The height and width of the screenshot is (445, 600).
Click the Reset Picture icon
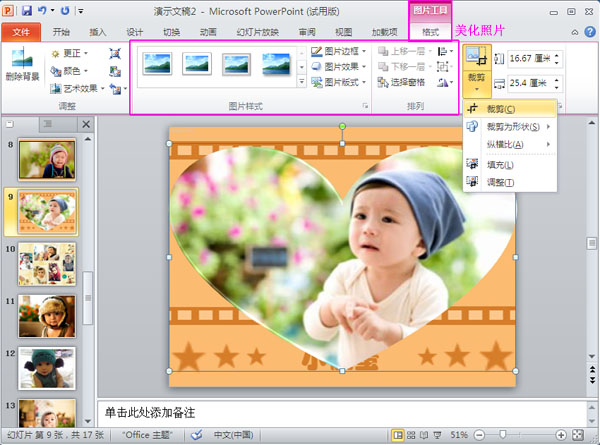[116, 89]
